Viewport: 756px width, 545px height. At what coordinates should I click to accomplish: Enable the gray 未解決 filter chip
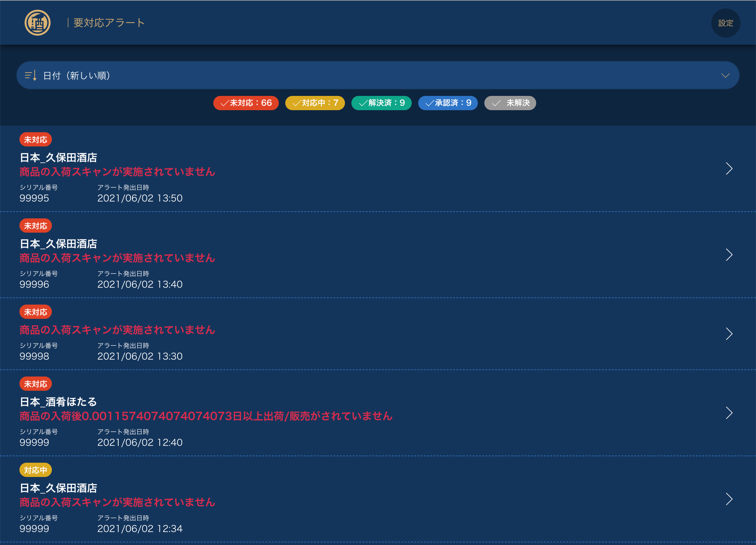point(510,103)
